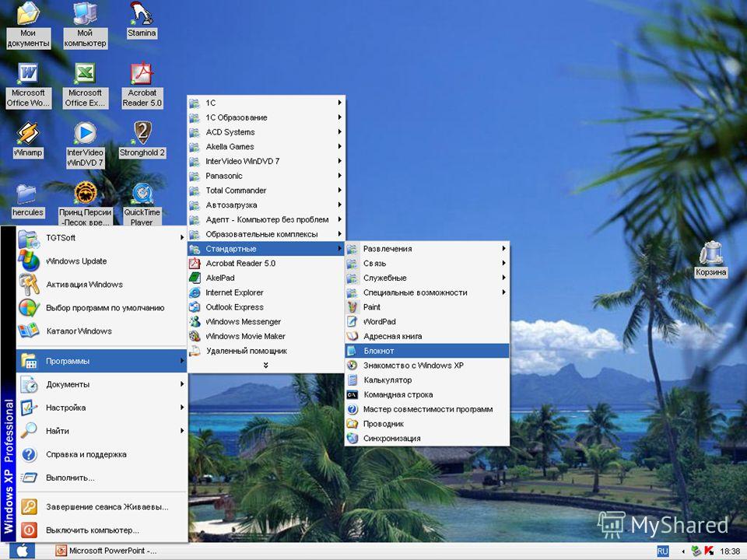Click the Kaspersky tray icon
This screenshot has width=747, height=560.
(708, 551)
